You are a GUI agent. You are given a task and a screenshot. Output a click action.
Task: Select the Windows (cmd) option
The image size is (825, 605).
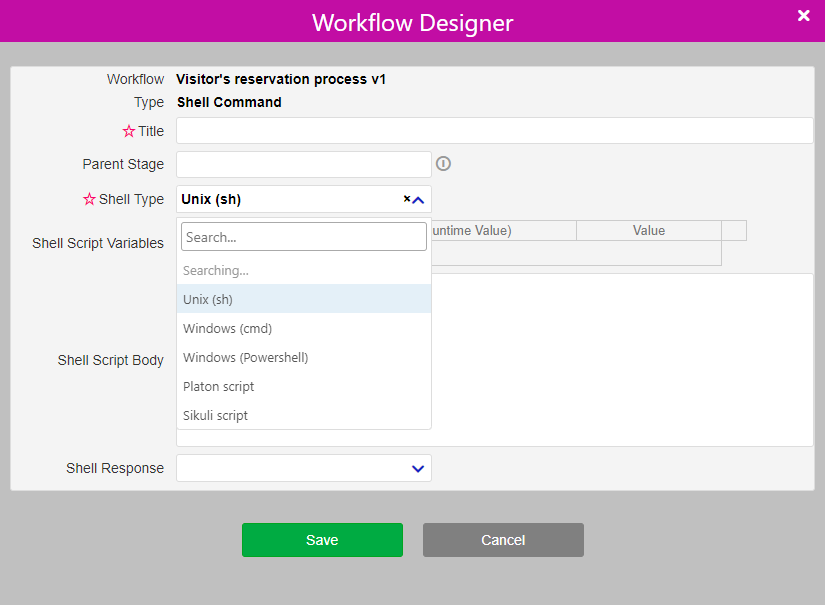click(x=227, y=328)
